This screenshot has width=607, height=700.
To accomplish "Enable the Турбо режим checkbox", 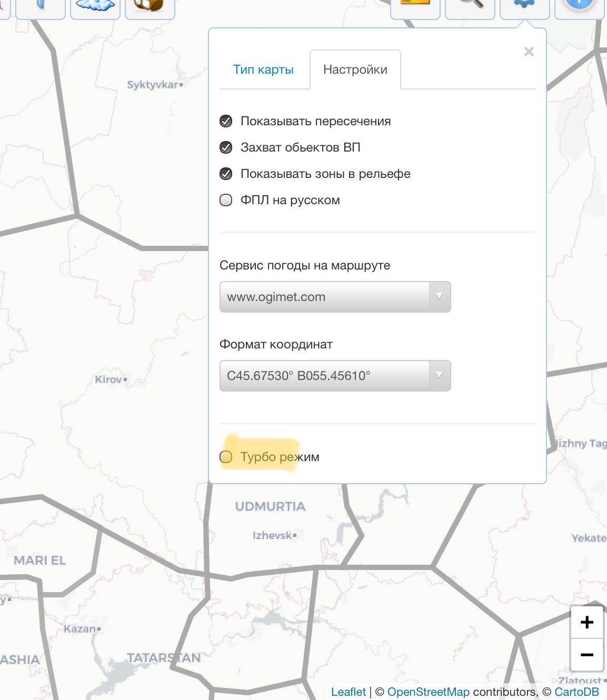I will click(x=226, y=457).
